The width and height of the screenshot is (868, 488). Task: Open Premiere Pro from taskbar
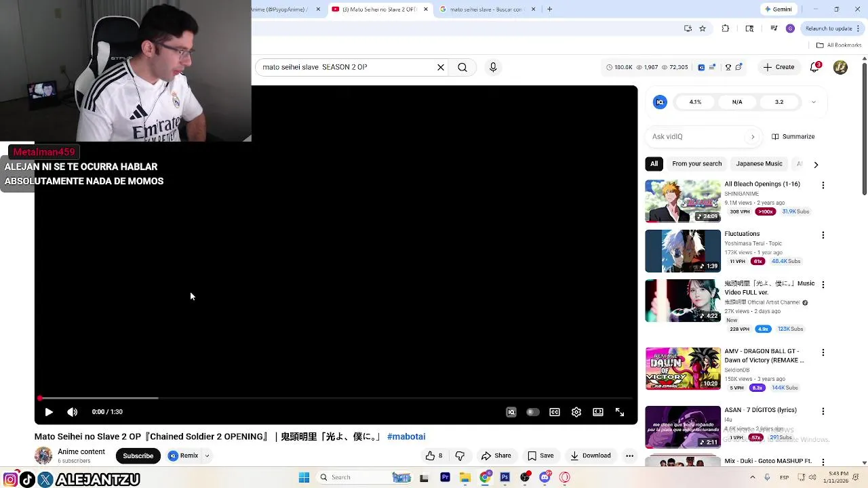(x=445, y=477)
